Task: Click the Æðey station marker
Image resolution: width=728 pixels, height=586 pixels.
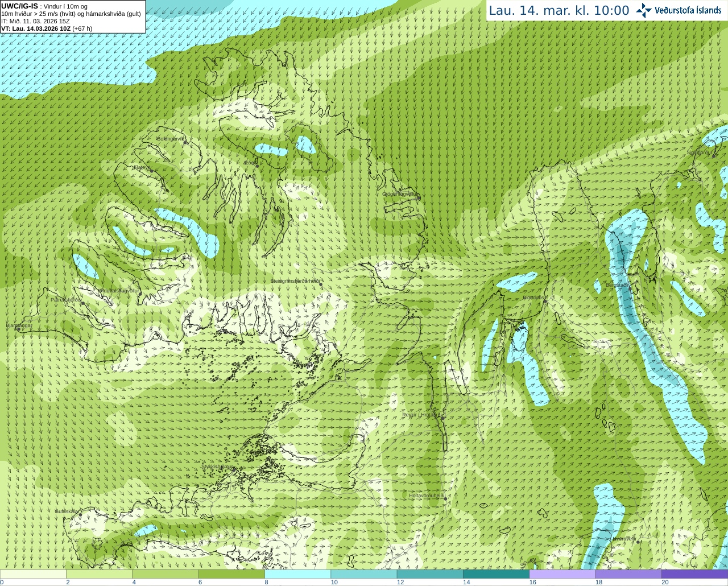Action: pyautogui.click(x=257, y=166)
